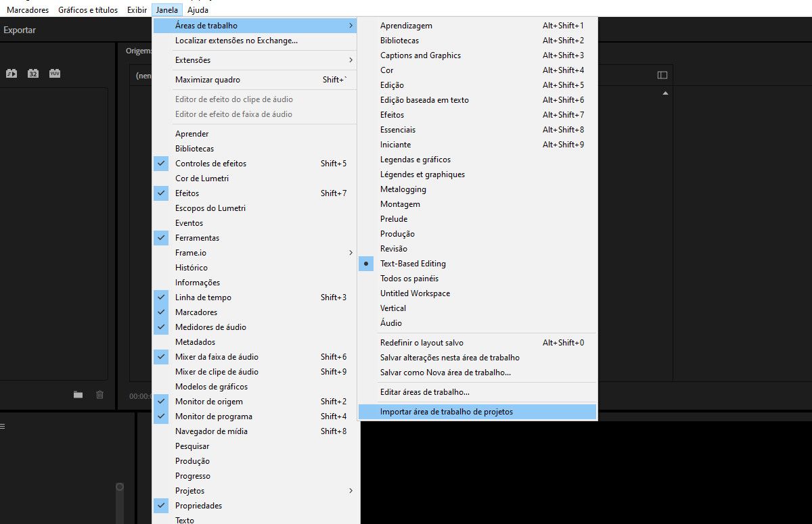Click the small triangle marker in Source panel
This screenshot has height=524, width=812.
665,93
